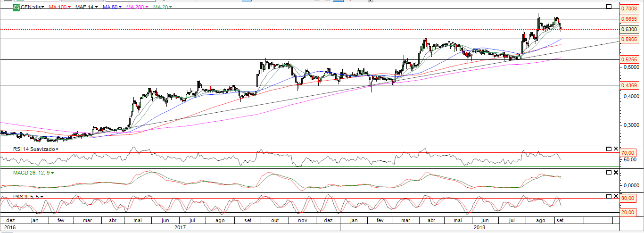Screen dimensions: 644x233
Task: Maximize the main price chart panel
Action: click(609, 7)
